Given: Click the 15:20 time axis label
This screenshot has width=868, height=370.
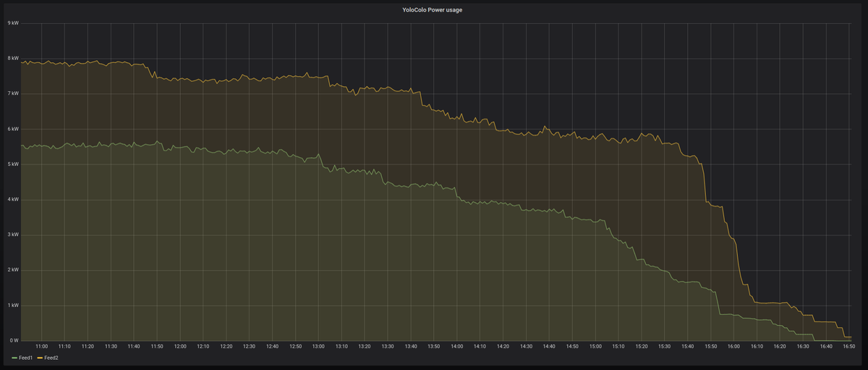Looking at the screenshot, I should coord(642,347).
